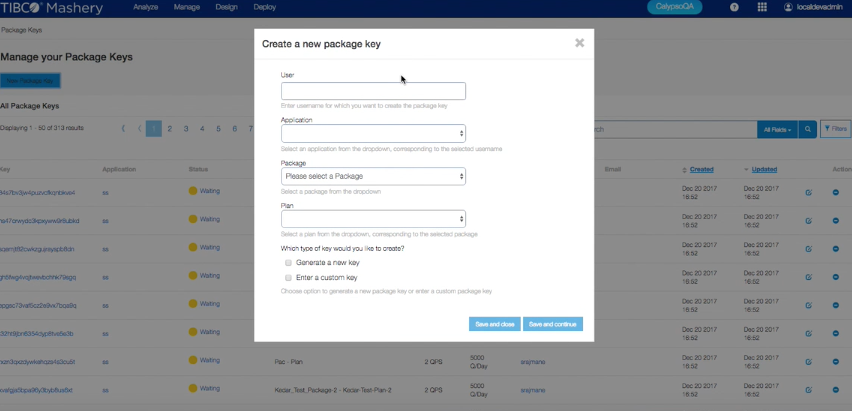This screenshot has width=852, height=411.
Task: Click the sort arrow beside Updated
Action: pos(747,170)
